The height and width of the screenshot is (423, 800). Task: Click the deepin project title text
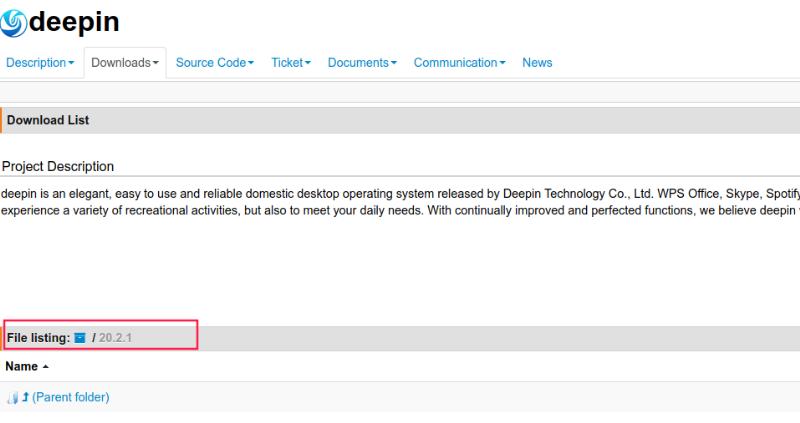pos(76,22)
